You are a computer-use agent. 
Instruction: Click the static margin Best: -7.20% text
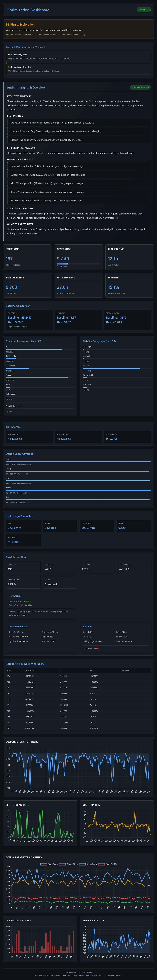coord(114,322)
